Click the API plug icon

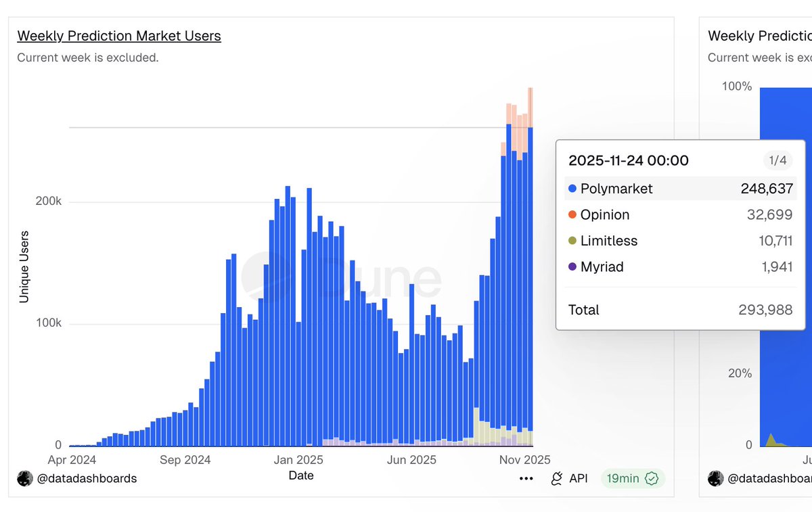(557, 479)
